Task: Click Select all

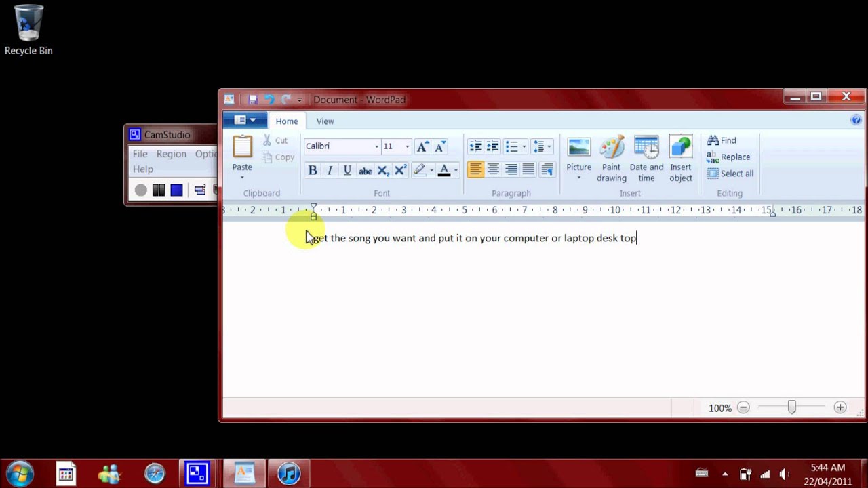Action: tap(730, 174)
